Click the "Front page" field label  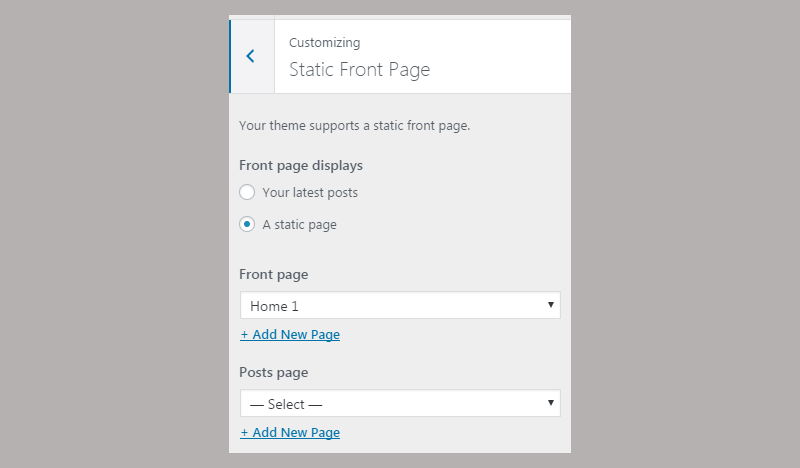pyautogui.click(x=274, y=274)
